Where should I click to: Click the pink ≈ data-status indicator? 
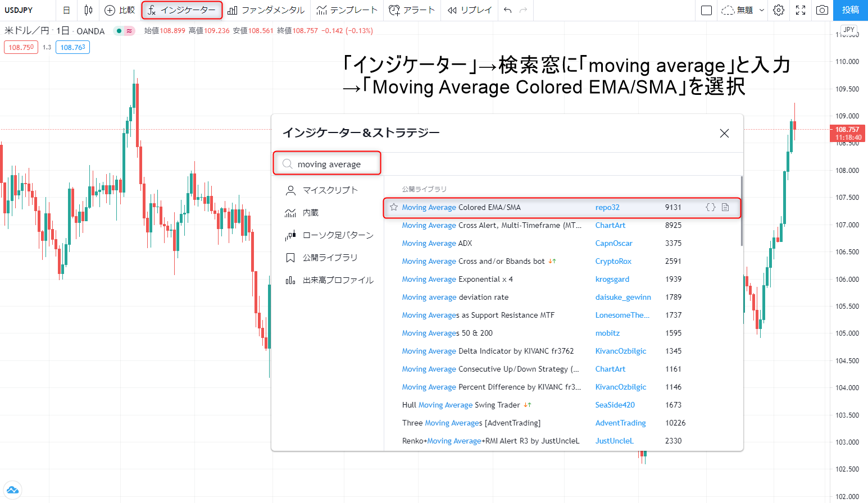[x=129, y=31]
